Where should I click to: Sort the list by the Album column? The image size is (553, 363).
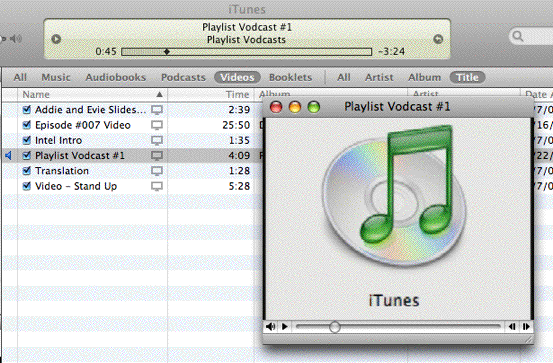[x=274, y=94]
